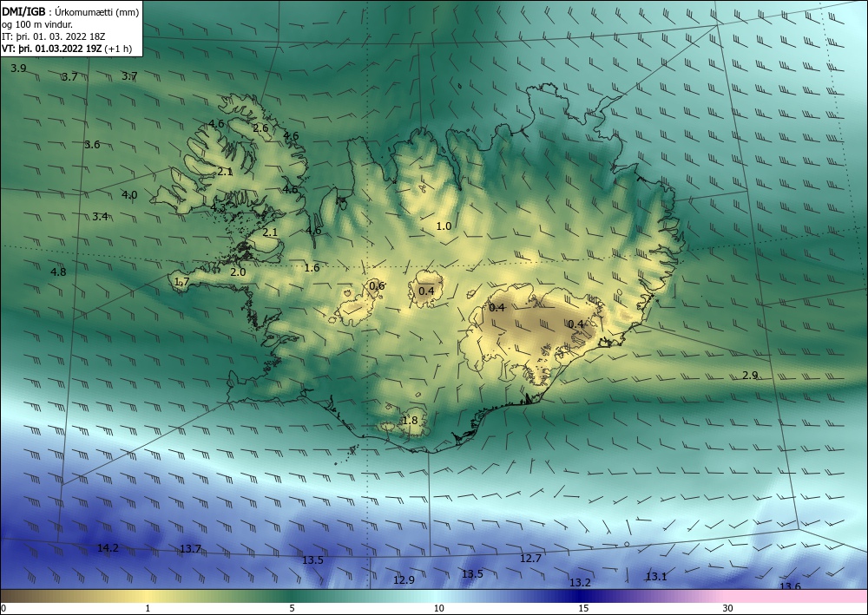
Task: Click the 2.6 value in the Westfjords
Action: (x=260, y=128)
